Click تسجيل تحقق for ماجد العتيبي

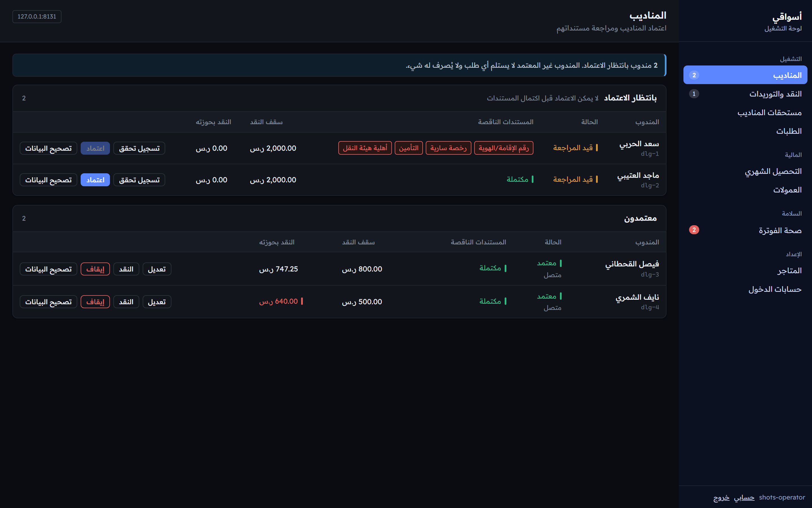(139, 180)
